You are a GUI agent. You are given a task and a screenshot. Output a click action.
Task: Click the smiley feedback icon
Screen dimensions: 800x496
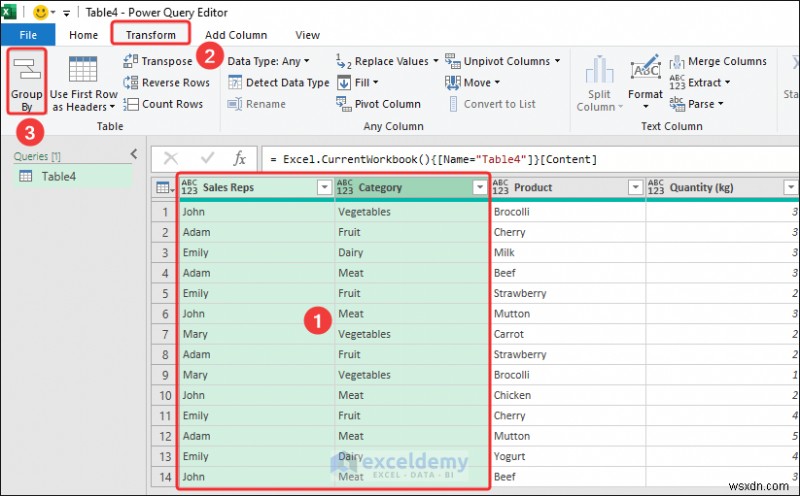click(40, 12)
